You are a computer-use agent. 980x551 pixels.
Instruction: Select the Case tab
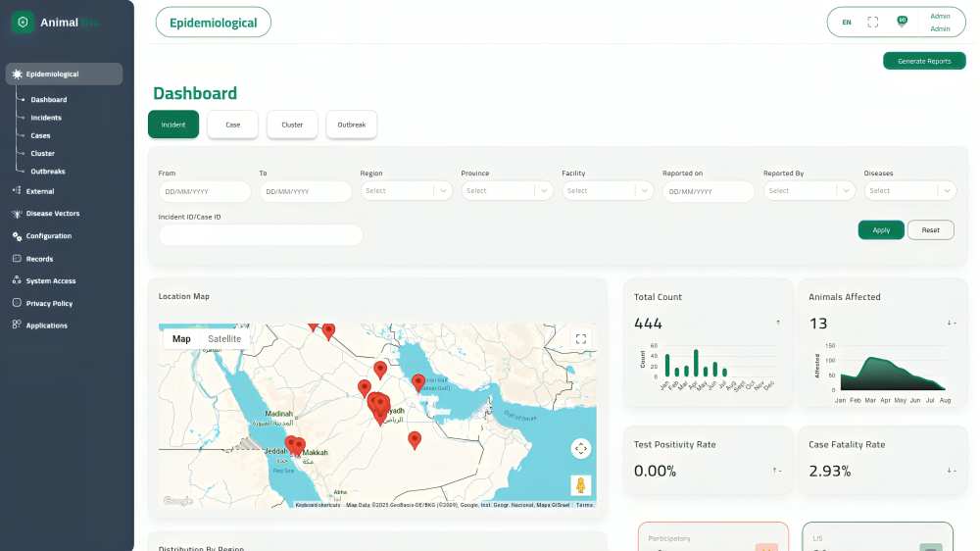pyautogui.click(x=232, y=125)
